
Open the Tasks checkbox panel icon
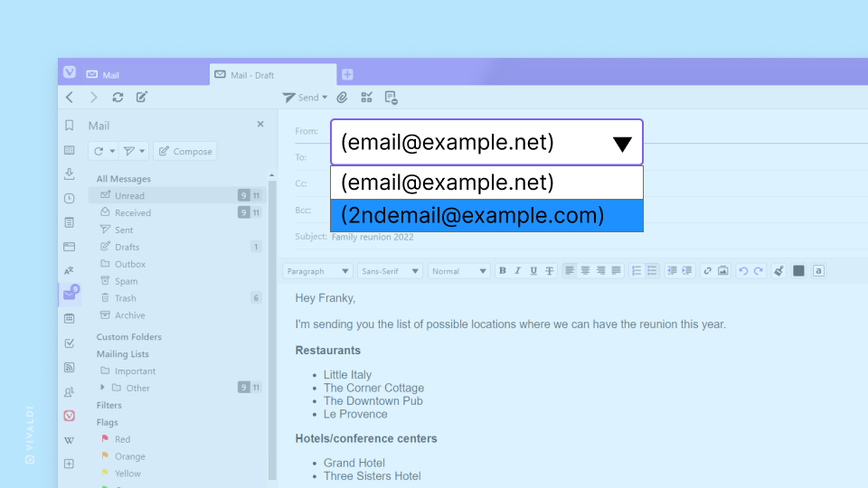click(x=70, y=343)
